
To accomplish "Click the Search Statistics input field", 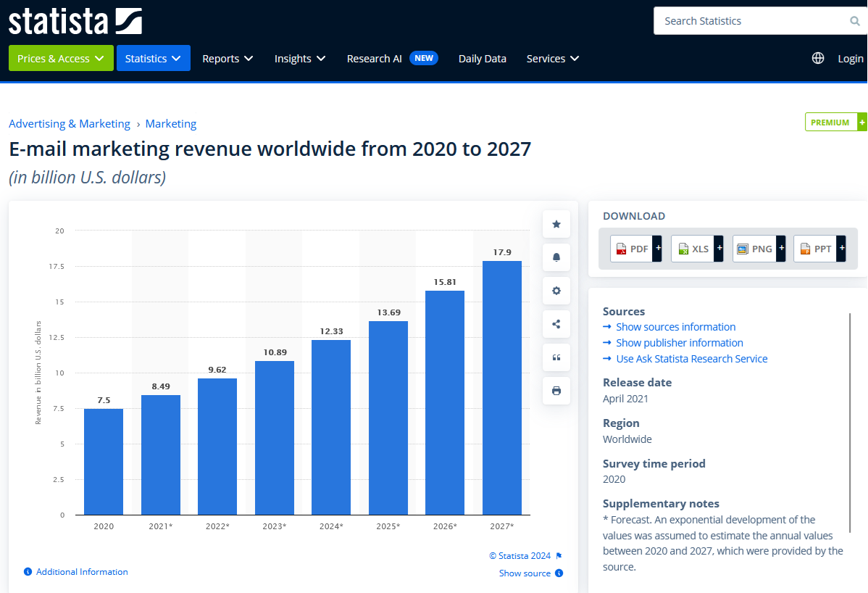I will 750,21.
